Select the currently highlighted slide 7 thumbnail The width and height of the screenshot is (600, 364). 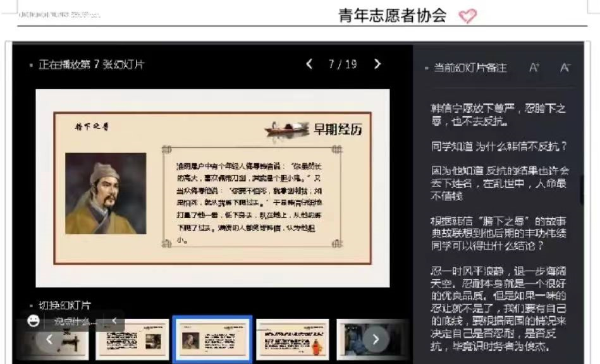point(212,339)
